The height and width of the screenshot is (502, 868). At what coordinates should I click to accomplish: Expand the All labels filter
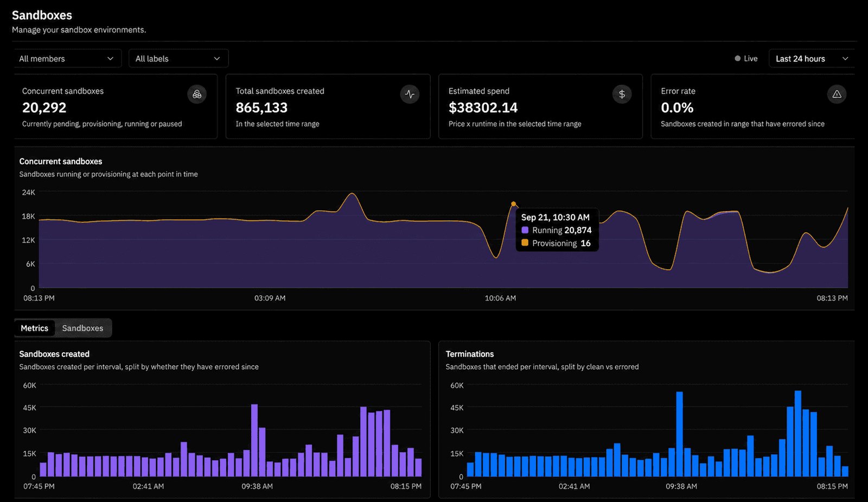[x=178, y=59]
